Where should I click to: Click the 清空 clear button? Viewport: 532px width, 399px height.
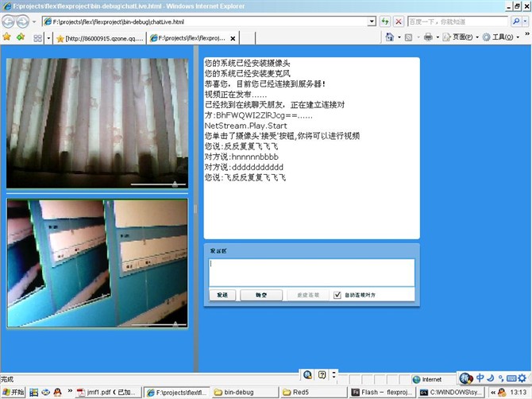pyautogui.click(x=261, y=295)
